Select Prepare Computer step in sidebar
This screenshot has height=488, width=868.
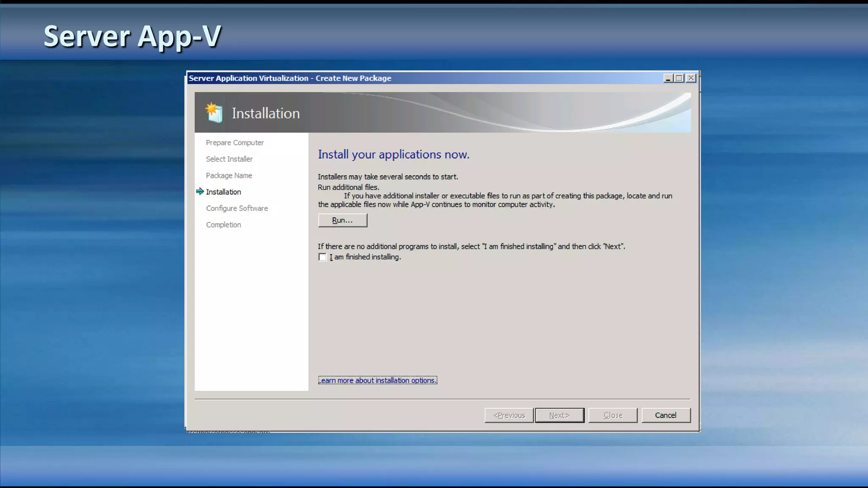[235, 143]
